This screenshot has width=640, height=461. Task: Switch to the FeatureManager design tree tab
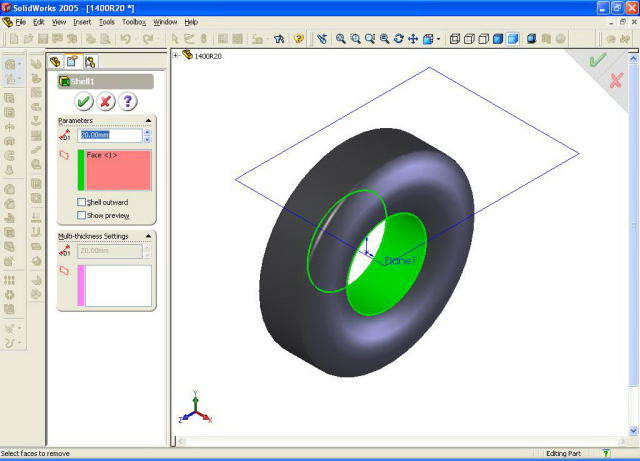tap(56, 62)
